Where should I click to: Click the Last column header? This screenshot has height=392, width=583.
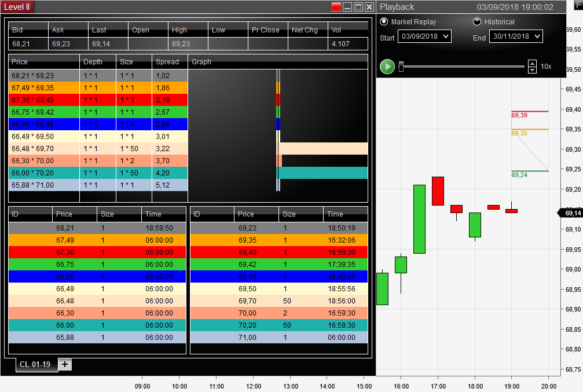point(108,30)
